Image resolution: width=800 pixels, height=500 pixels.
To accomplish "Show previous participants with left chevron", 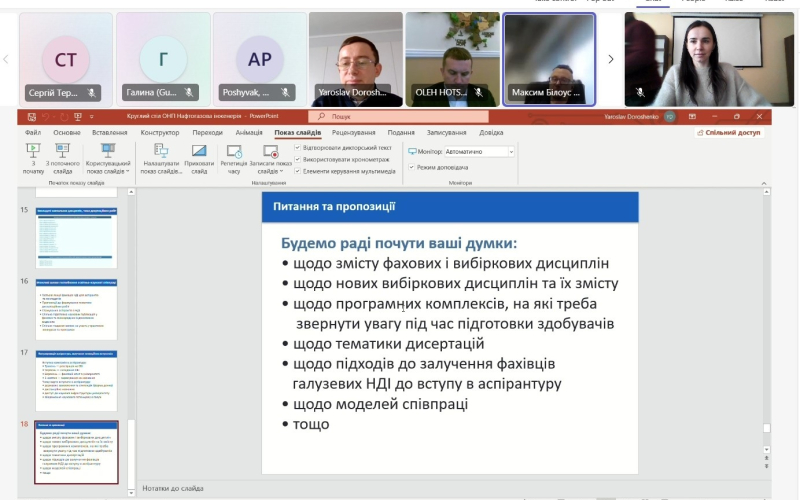I will pos(6,59).
